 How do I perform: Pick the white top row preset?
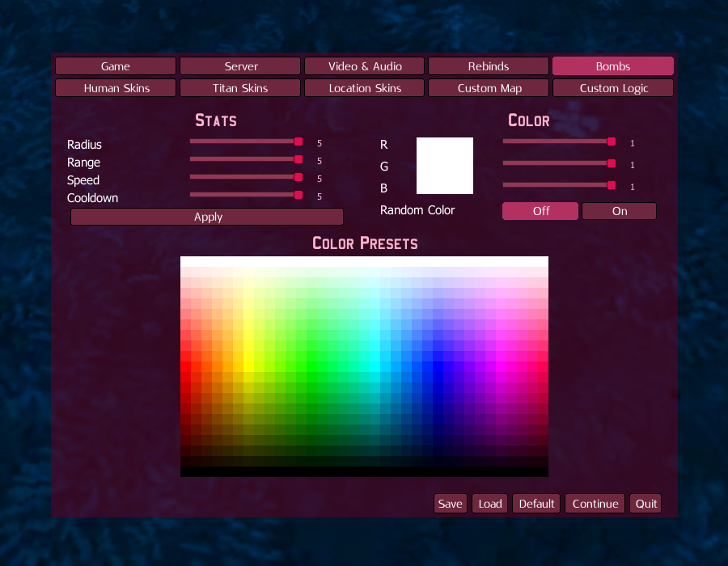point(365,262)
